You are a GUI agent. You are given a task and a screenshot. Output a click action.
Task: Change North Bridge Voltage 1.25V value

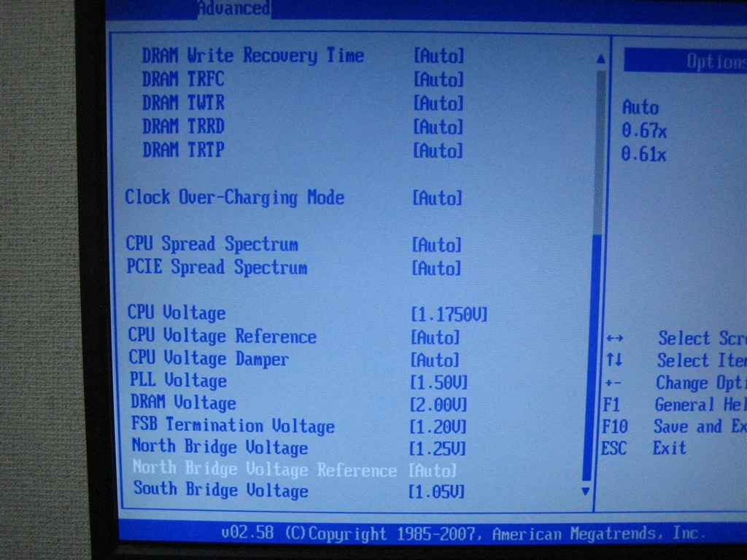point(438,448)
